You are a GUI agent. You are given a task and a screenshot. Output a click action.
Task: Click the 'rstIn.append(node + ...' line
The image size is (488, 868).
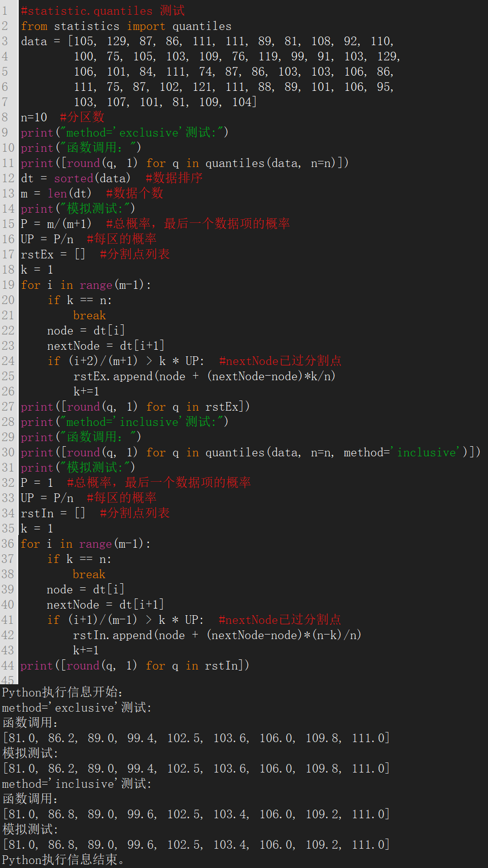[x=217, y=635]
